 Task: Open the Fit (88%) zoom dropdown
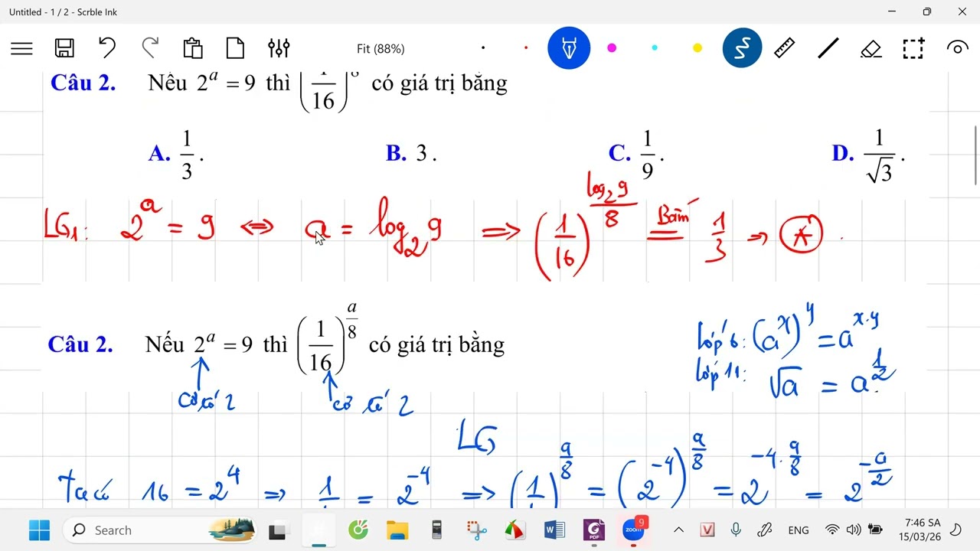coord(381,49)
